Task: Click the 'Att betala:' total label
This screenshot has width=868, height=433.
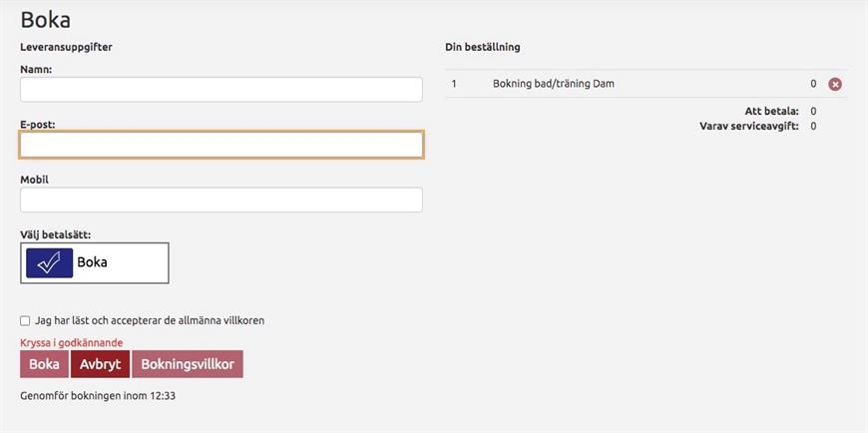Action: pyautogui.click(x=771, y=112)
